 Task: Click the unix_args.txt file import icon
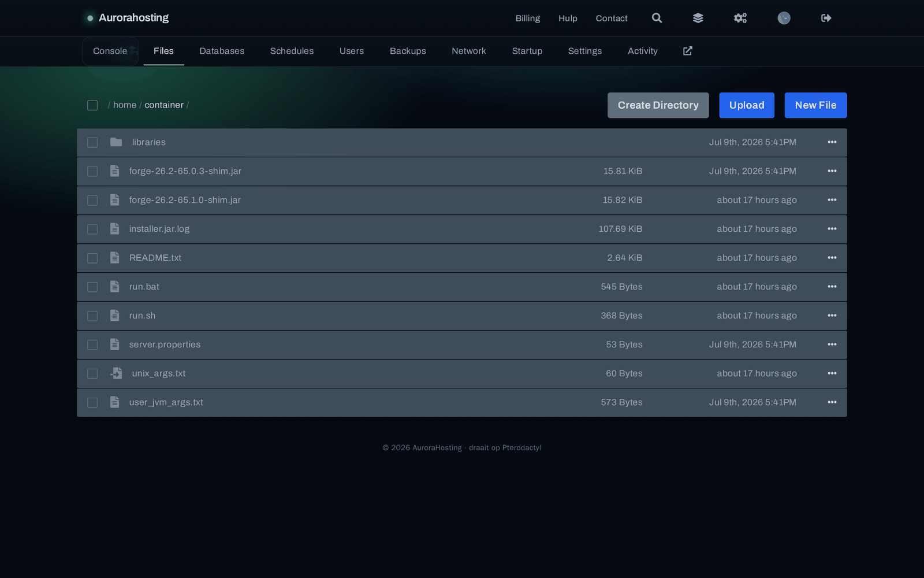point(116,373)
